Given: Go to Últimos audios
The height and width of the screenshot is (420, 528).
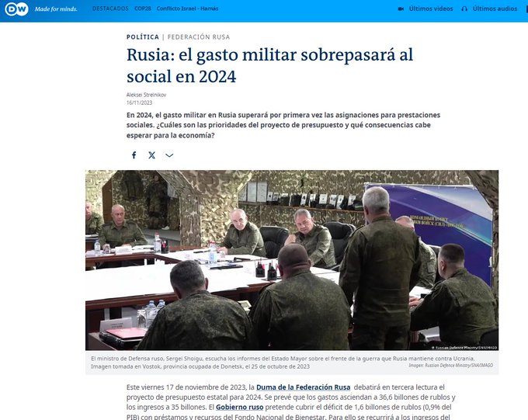Looking at the screenshot, I should pyautogui.click(x=495, y=9).
